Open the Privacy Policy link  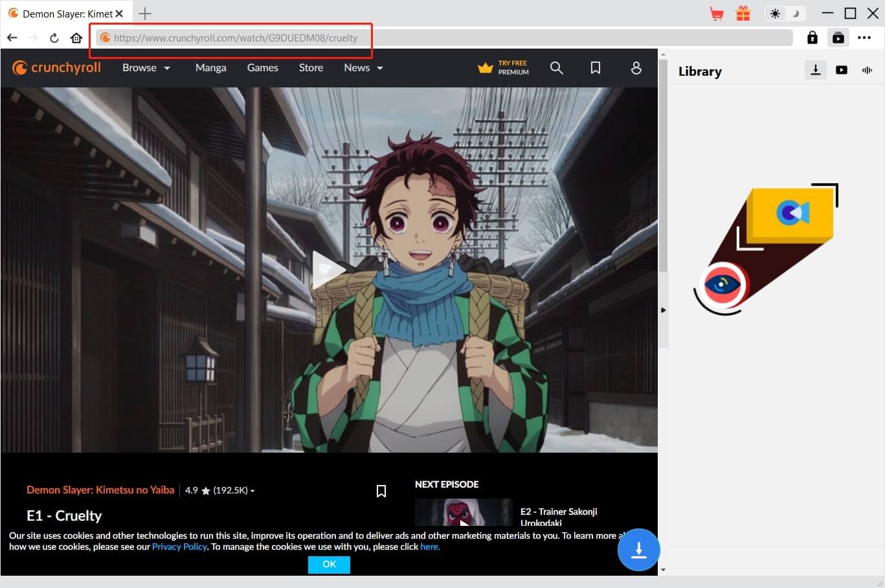[179, 547]
